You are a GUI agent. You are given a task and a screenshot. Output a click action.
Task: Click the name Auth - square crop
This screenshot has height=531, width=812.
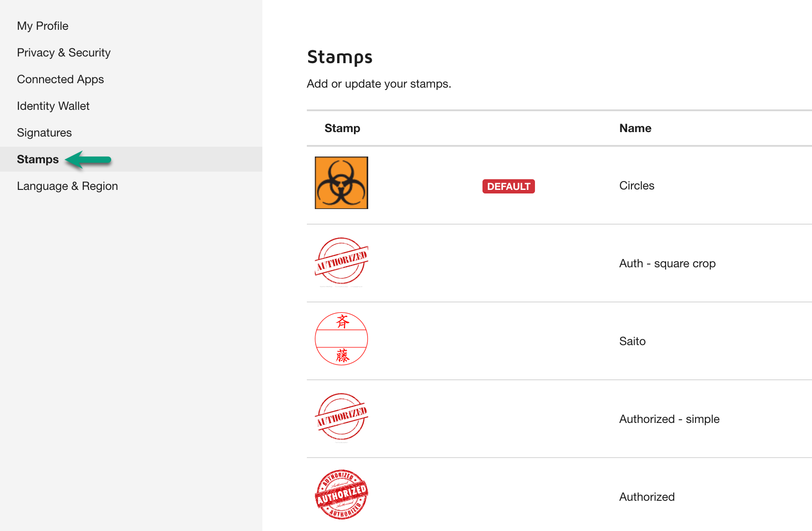(667, 263)
